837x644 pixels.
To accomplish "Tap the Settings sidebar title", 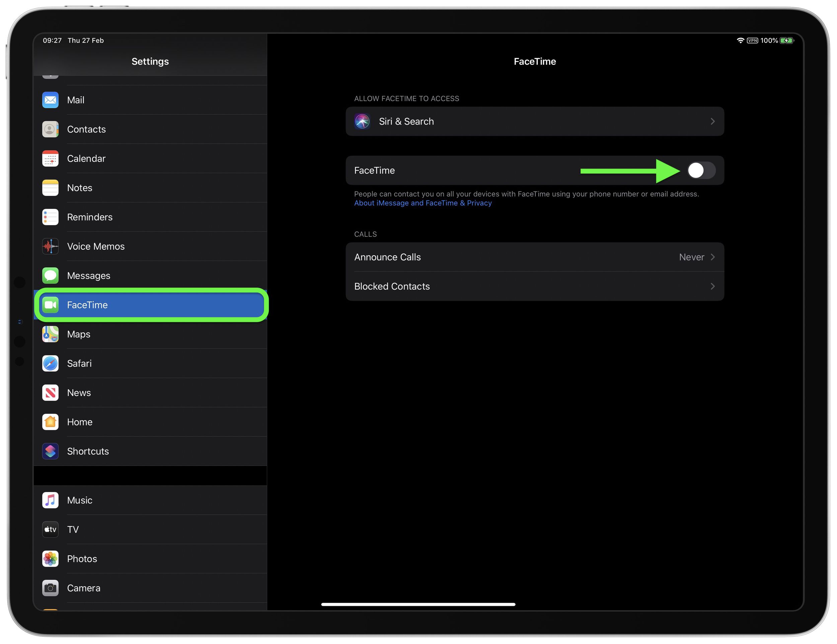I will coord(150,61).
